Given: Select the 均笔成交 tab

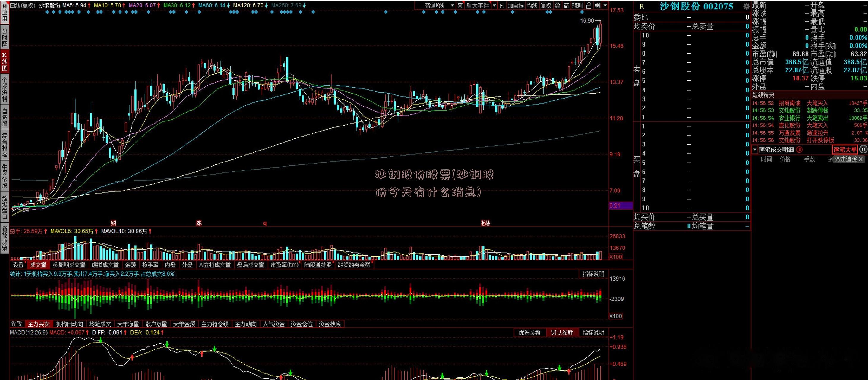Looking at the screenshot, I should 100,324.
